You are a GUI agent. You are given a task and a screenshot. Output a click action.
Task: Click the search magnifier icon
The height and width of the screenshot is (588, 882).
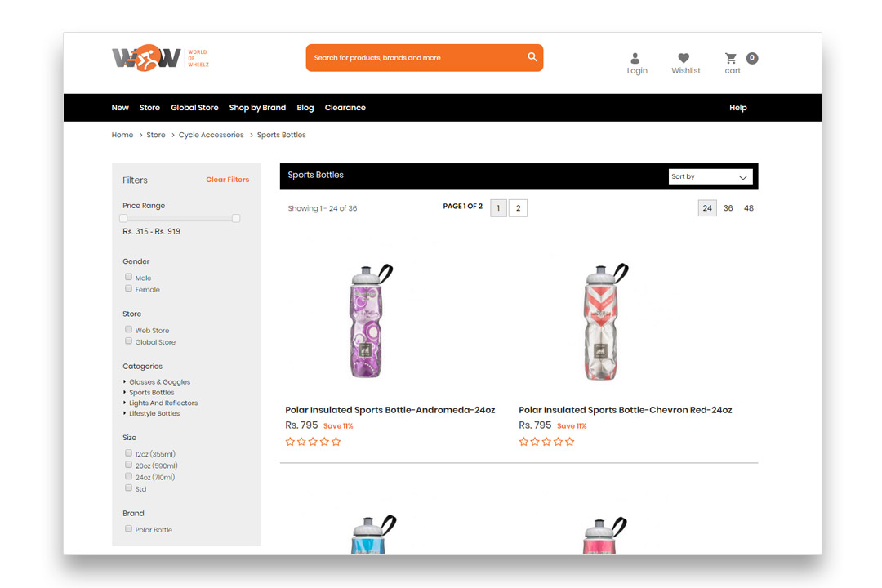(x=532, y=57)
